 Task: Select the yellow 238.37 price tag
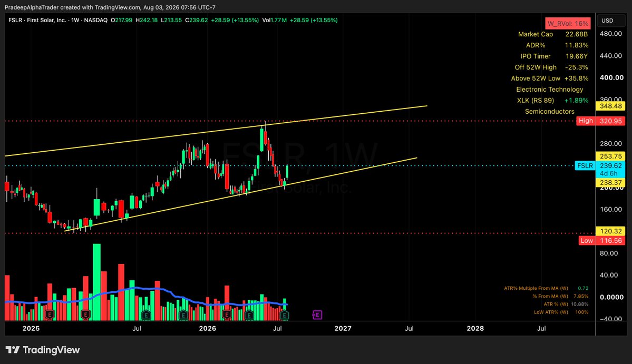point(610,182)
